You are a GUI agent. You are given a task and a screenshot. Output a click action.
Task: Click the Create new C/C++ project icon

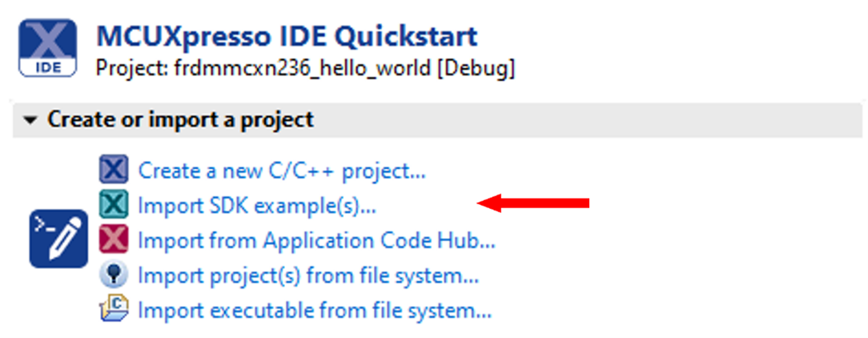click(114, 170)
